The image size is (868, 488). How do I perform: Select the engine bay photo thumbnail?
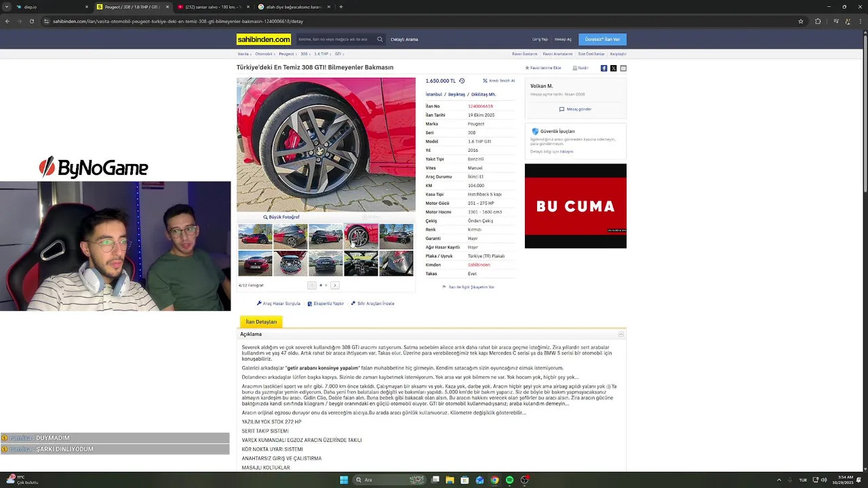tap(290, 264)
